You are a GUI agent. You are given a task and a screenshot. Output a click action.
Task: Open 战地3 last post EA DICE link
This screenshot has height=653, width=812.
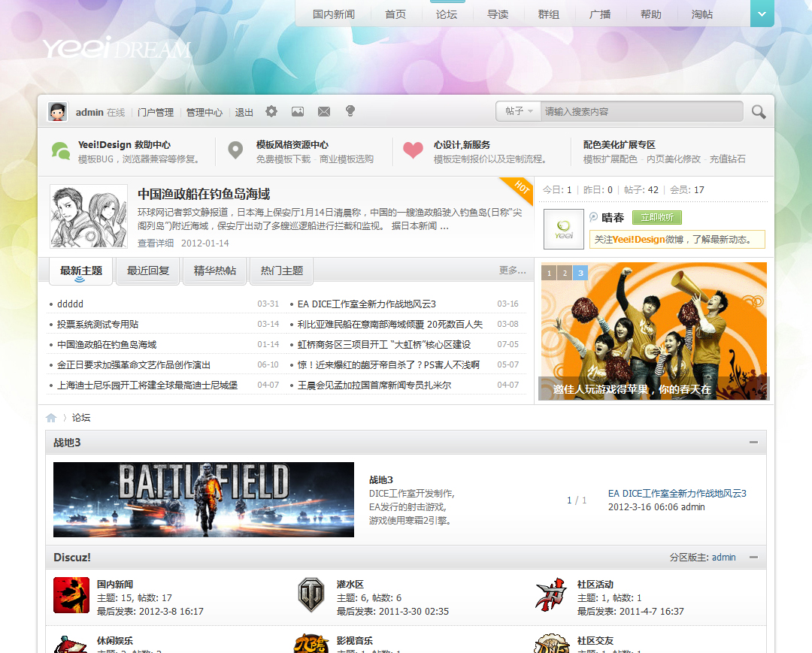click(x=677, y=494)
